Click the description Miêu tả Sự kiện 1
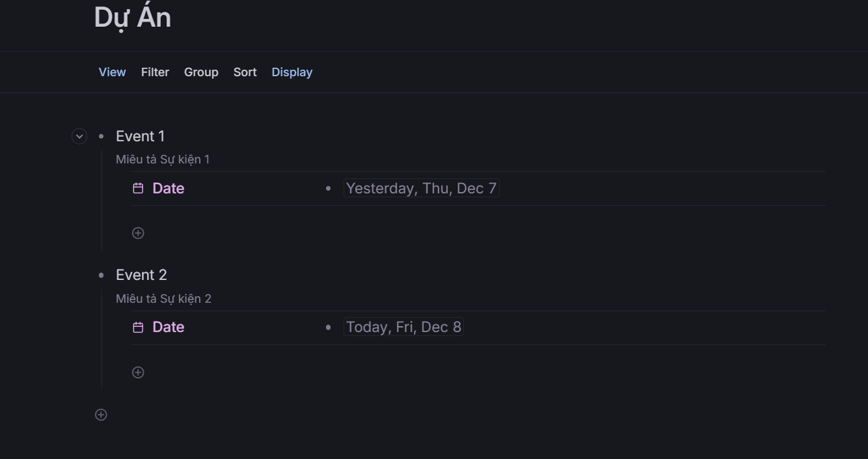This screenshot has height=459, width=868. pyautogui.click(x=163, y=160)
